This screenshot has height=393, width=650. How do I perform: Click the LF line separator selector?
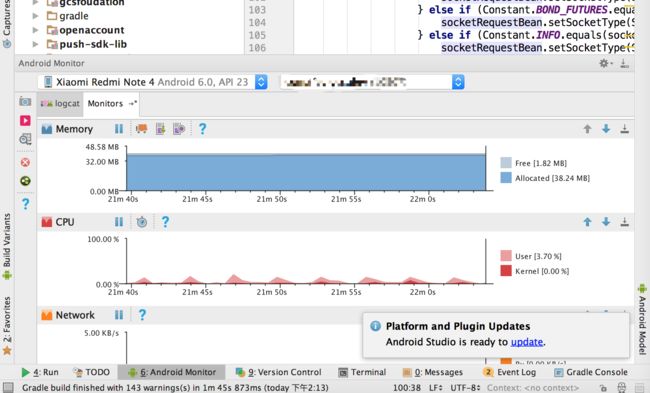tap(436, 388)
